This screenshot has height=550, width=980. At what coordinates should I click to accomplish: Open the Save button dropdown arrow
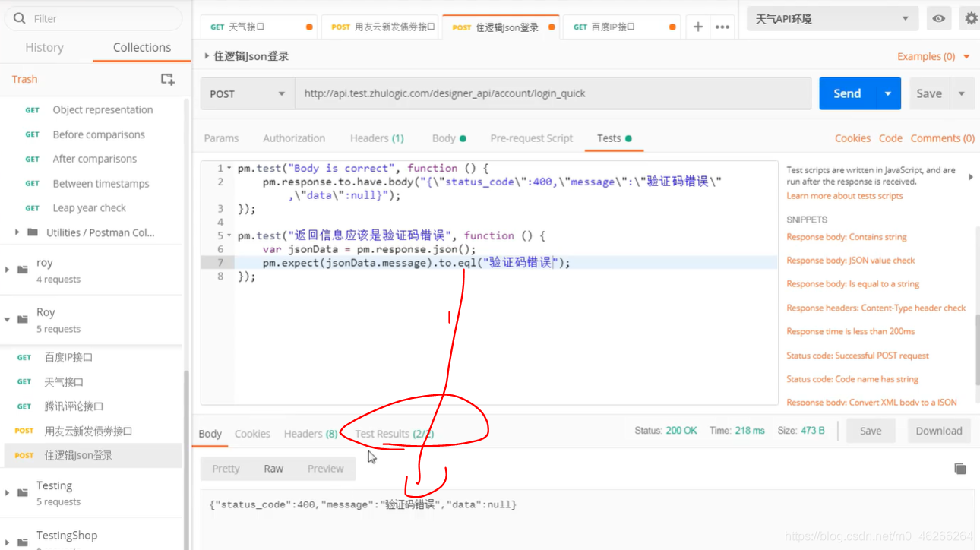coord(962,93)
